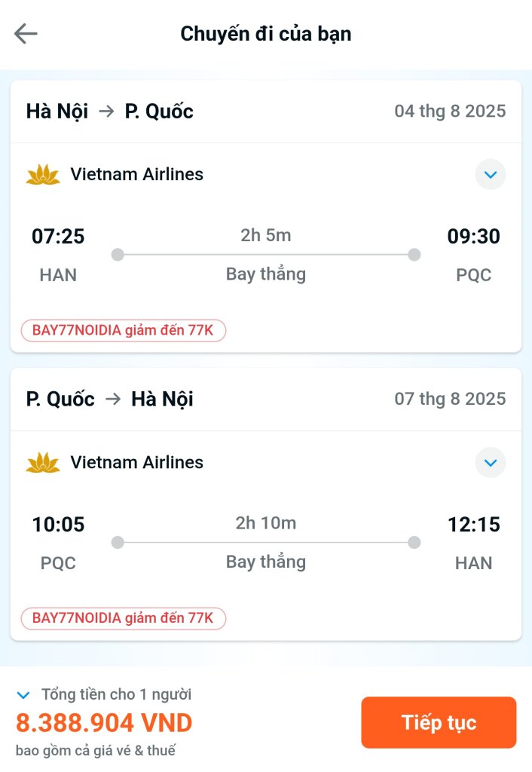Tap the Tiếp tục button
Screen dimensions: 532x772
click(439, 722)
